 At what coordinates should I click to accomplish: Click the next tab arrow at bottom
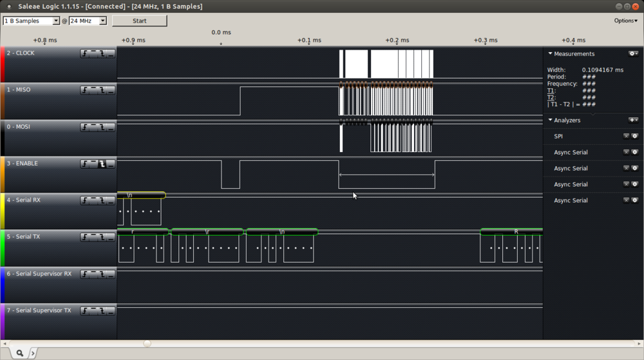tap(33, 353)
